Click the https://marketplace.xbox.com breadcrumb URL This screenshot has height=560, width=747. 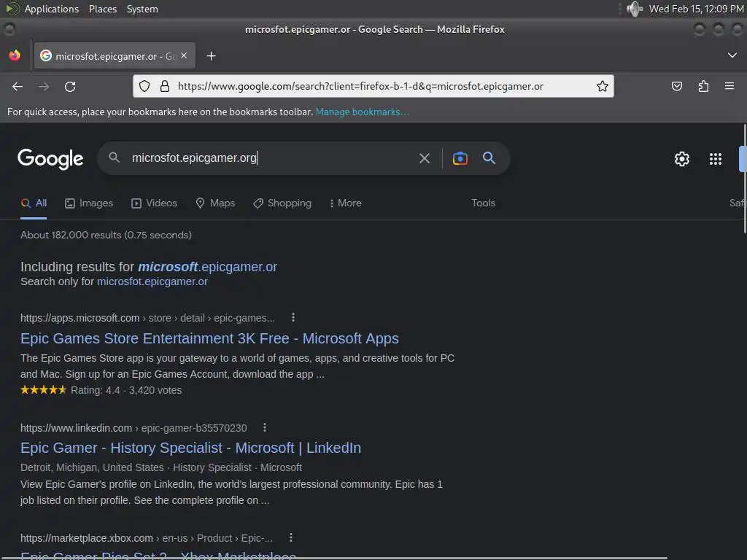[x=87, y=538]
